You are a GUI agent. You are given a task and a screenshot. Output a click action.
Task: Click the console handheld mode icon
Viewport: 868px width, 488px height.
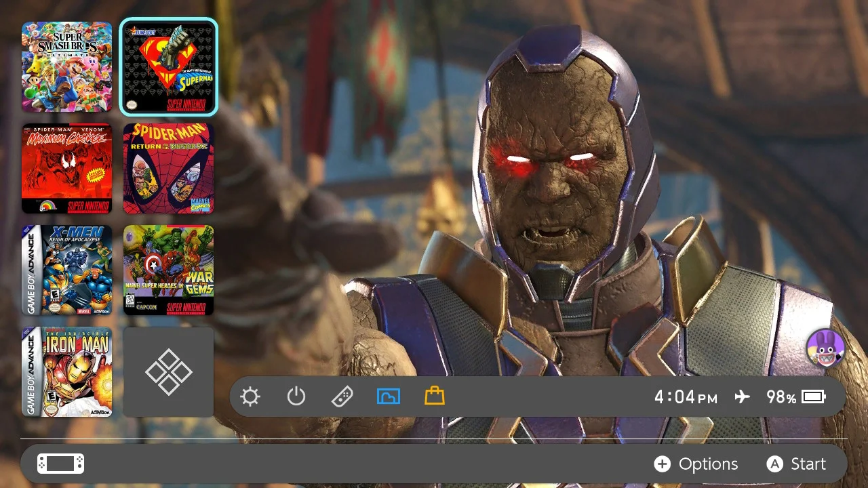(60, 464)
